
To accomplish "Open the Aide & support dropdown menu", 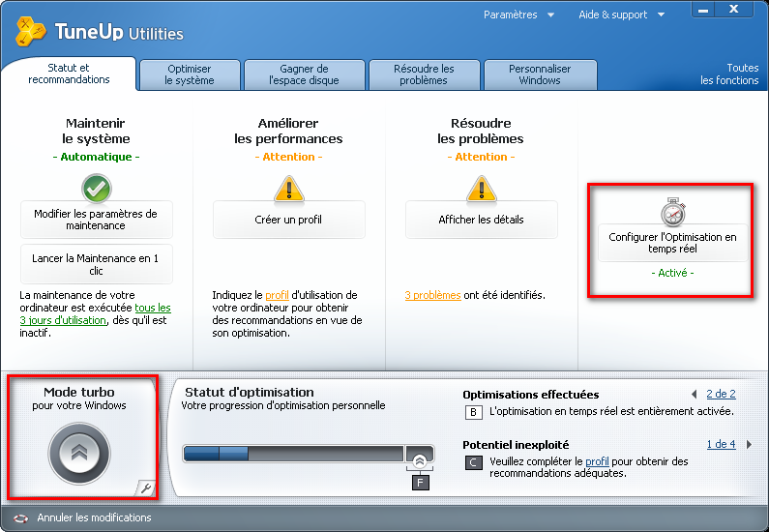I will [x=621, y=15].
